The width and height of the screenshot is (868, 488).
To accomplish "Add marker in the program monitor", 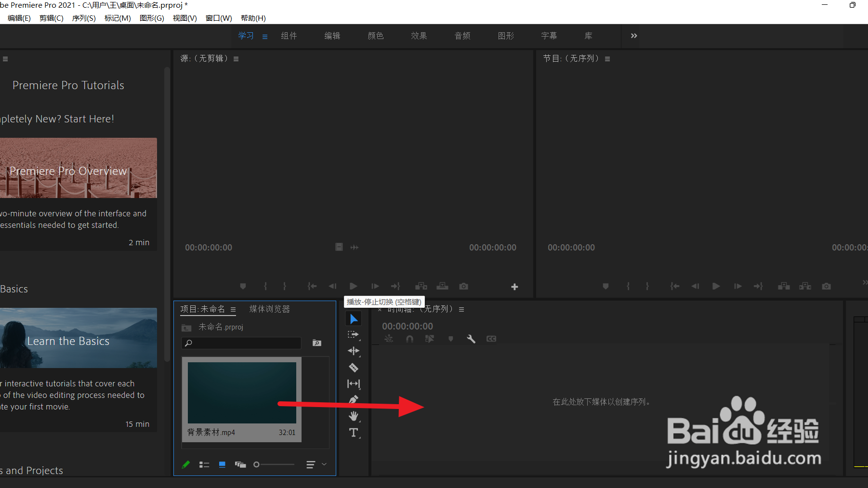I will 605,286.
